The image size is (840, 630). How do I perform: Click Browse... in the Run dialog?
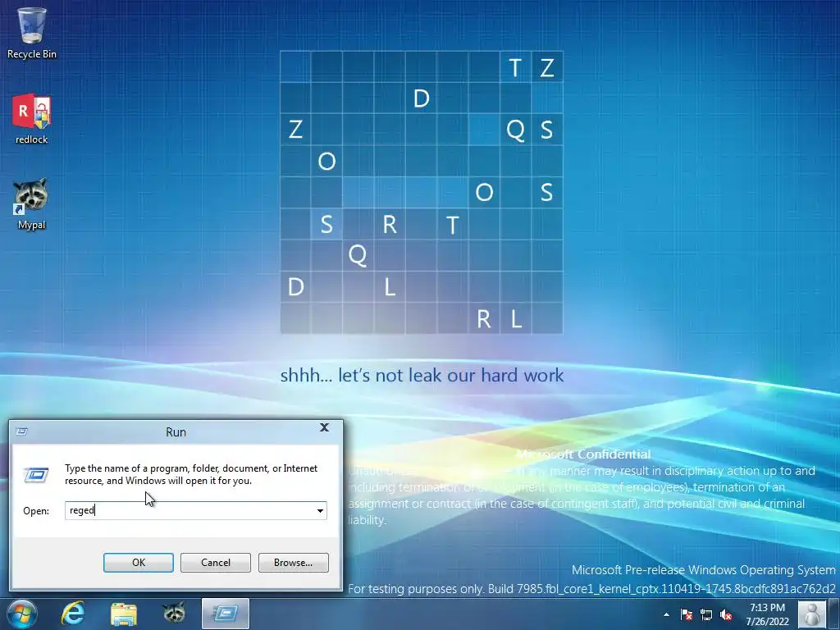[293, 563]
